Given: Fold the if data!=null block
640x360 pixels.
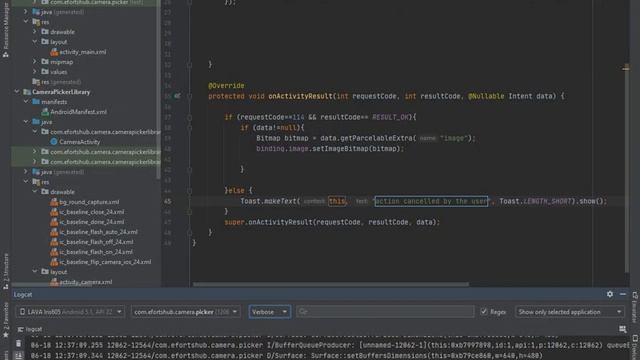Looking at the screenshot, I should click(x=189, y=128).
